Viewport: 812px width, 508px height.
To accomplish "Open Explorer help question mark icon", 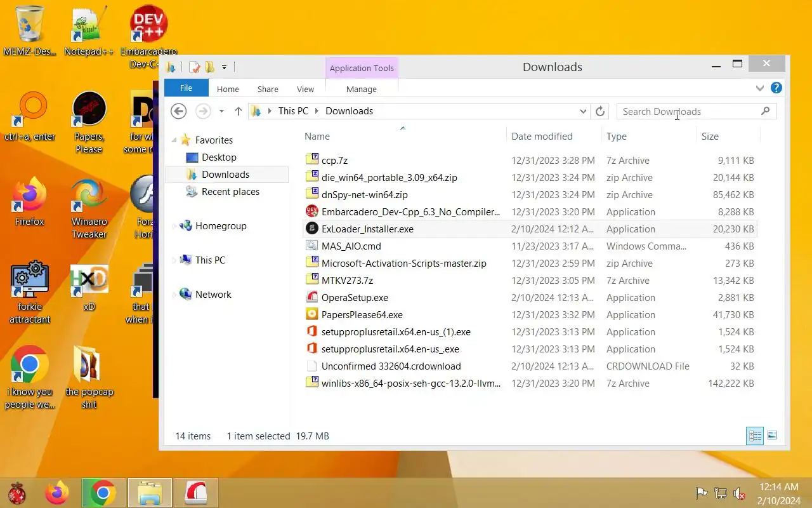I will (776, 88).
